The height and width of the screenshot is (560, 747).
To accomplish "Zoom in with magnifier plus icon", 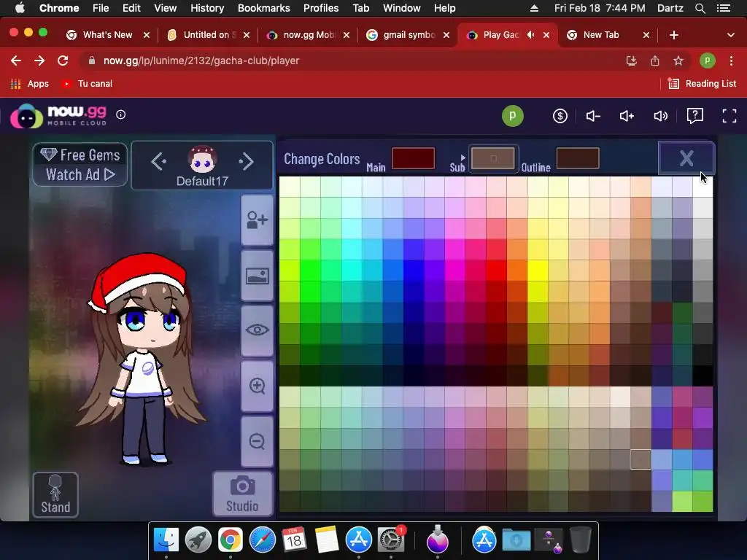I will [x=258, y=386].
